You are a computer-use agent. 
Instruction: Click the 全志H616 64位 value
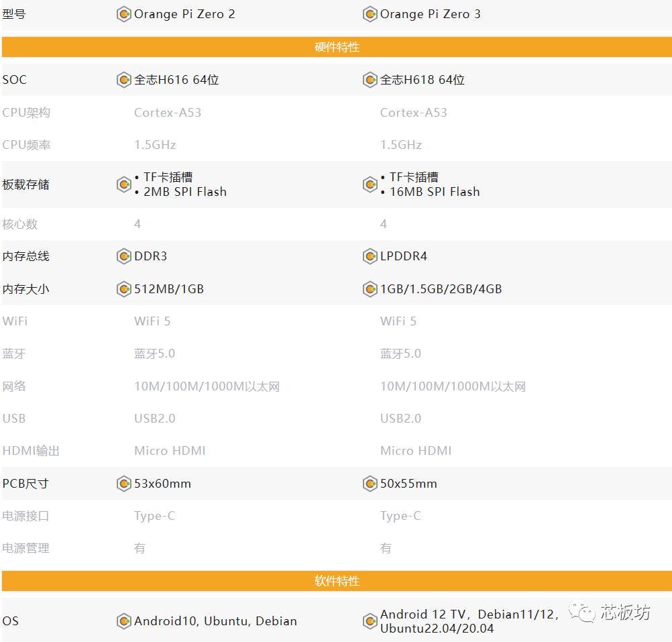pyautogui.click(x=176, y=80)
